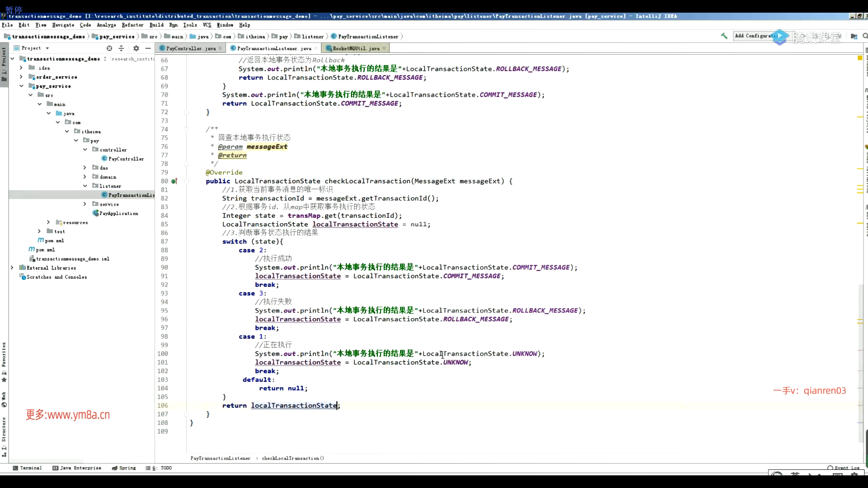Collapse the listener package folder
This screenshot has height=488, width=868.
[x=85, y=186]
